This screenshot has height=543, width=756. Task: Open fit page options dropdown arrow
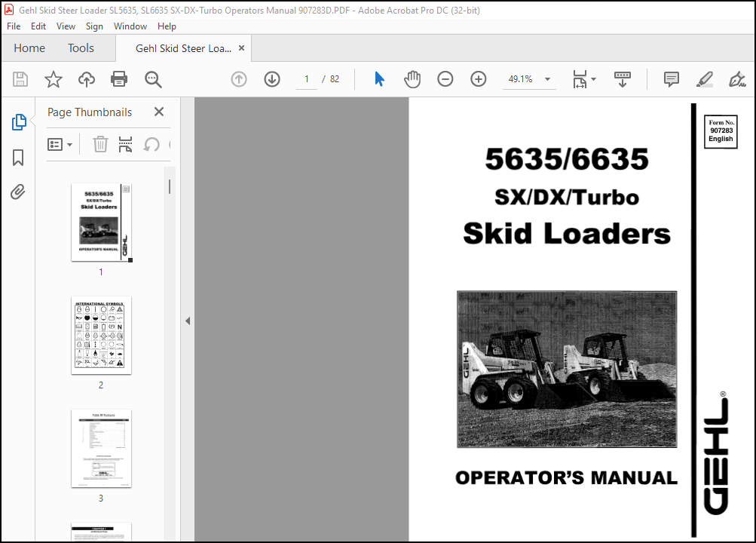click(x=593, y=79)
